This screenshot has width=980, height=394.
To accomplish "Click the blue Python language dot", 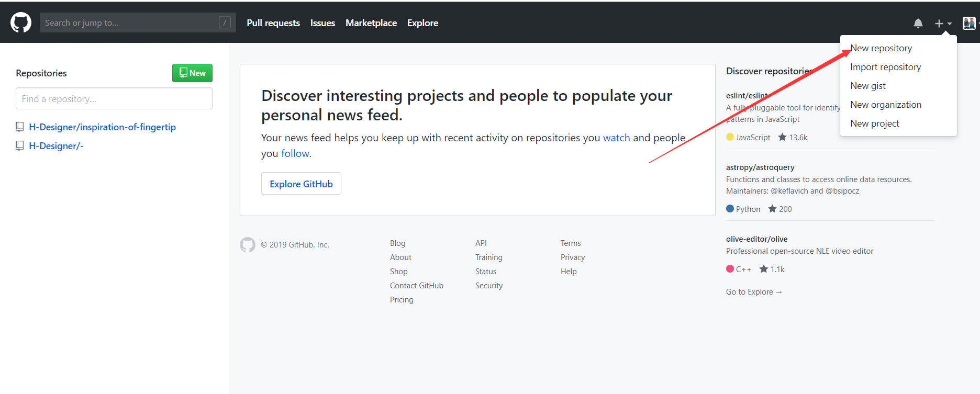I will point(730,209).
